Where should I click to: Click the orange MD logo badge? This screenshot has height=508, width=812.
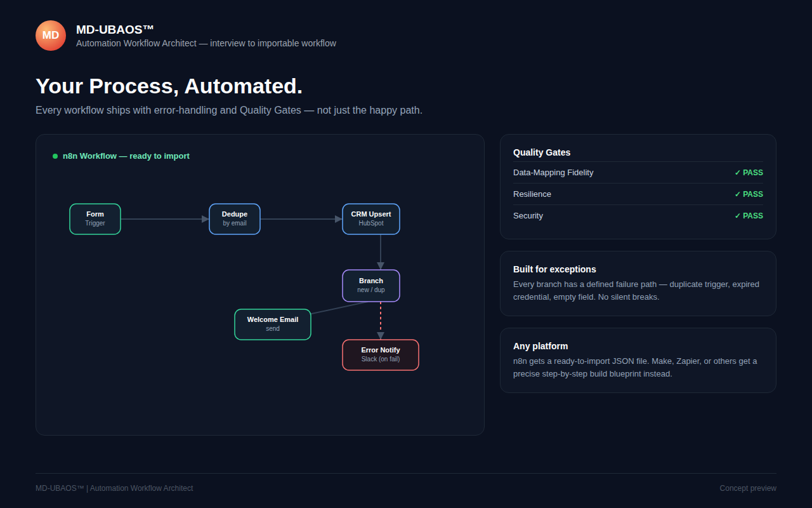coord(51,36)
